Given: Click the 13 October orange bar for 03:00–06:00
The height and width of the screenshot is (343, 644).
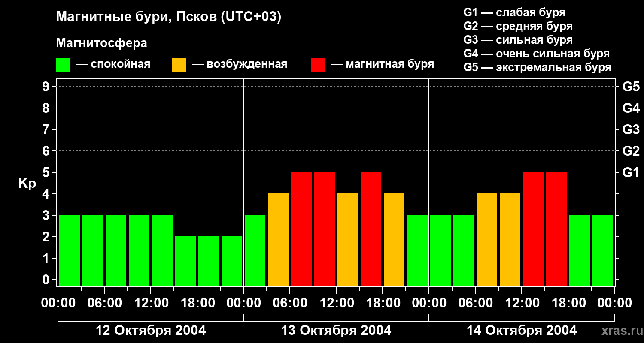Looking at the screenshot, I should (278, 240).
